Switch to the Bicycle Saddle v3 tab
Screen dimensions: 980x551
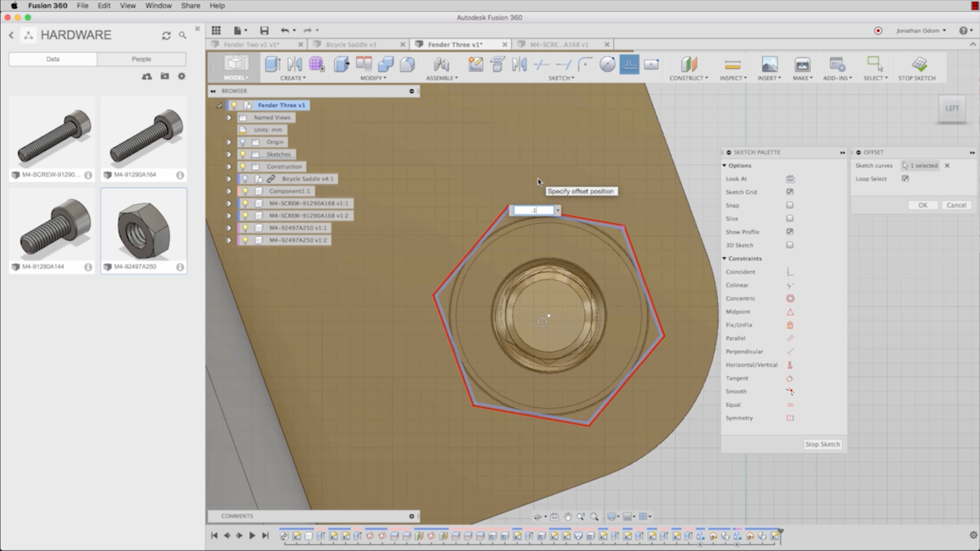tap(351, 44)
